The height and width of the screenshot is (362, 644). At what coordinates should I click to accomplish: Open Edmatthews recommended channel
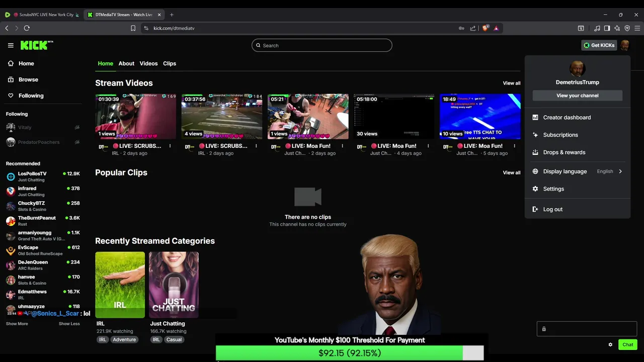(43, 294)
